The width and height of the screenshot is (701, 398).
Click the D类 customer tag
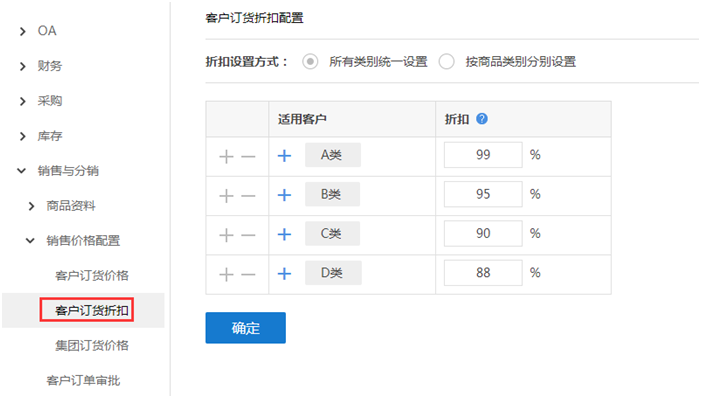(333, 273)
